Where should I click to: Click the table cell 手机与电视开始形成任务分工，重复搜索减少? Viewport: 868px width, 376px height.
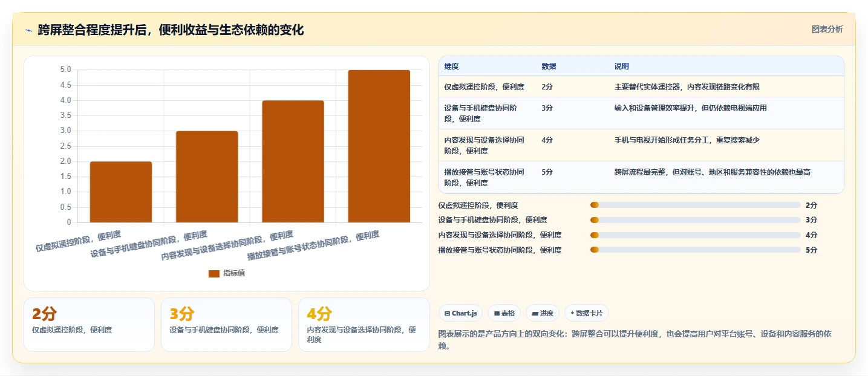coord(687,140)
